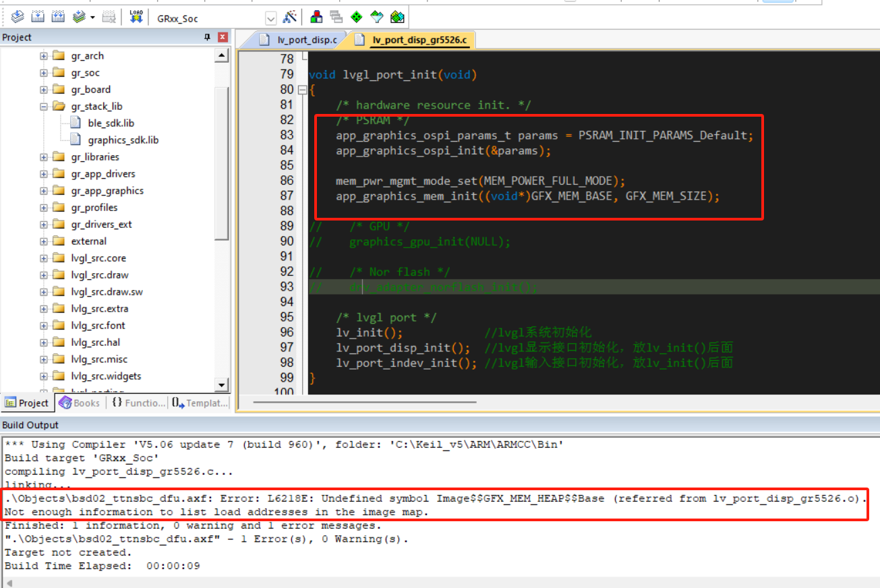The image size is (880, 588).
Task: Open the build toolbar dropdown arrow
Action: pyautogui.click(x=92, y=17)
